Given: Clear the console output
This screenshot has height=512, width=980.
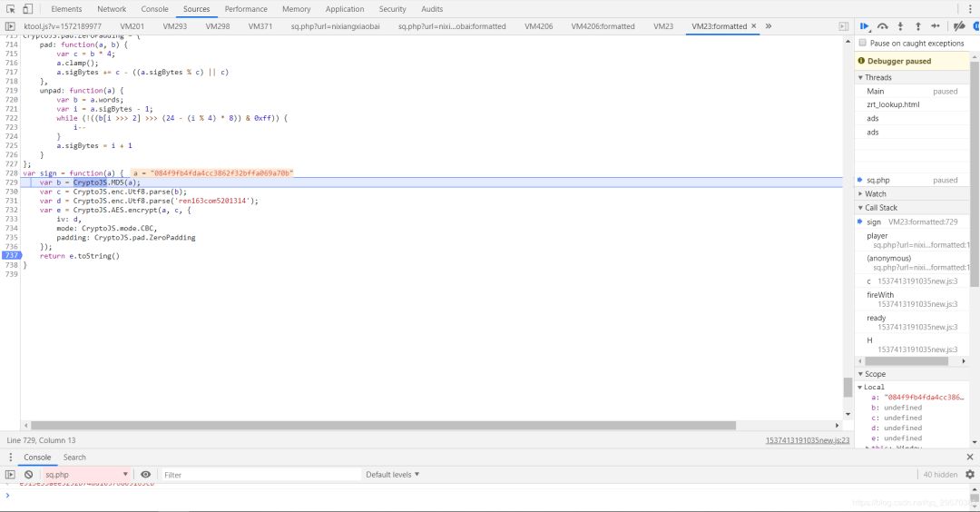Looking at the screenshot, I should tap(29, 475).
